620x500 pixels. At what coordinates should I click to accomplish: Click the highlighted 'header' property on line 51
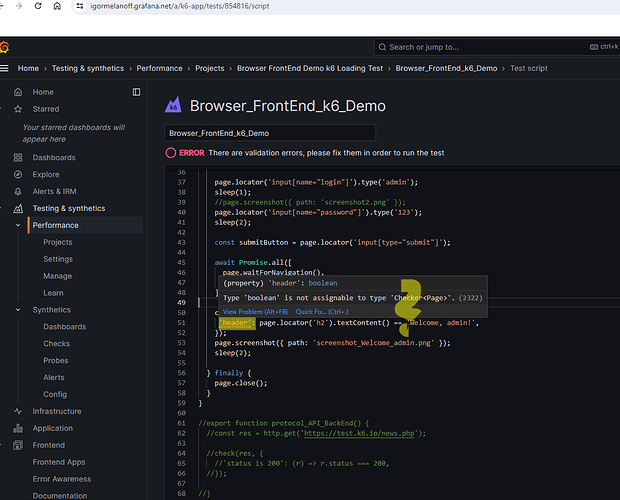[236, 323]
